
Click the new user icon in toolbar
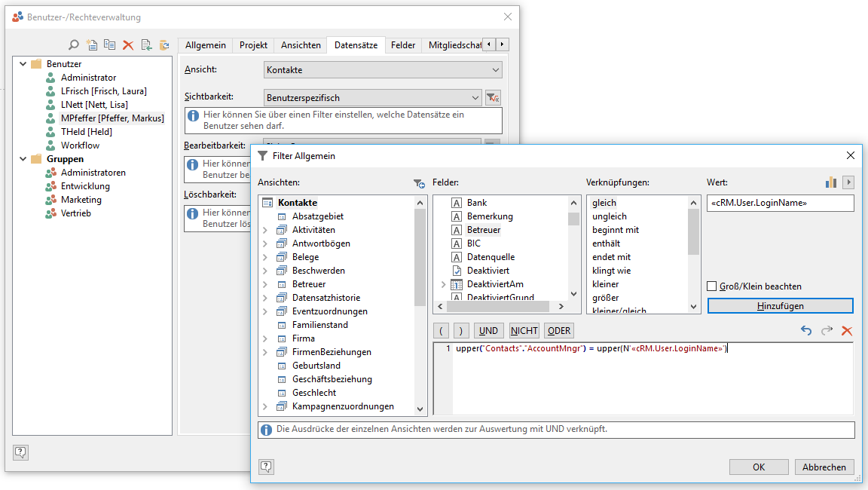(92, 45)
